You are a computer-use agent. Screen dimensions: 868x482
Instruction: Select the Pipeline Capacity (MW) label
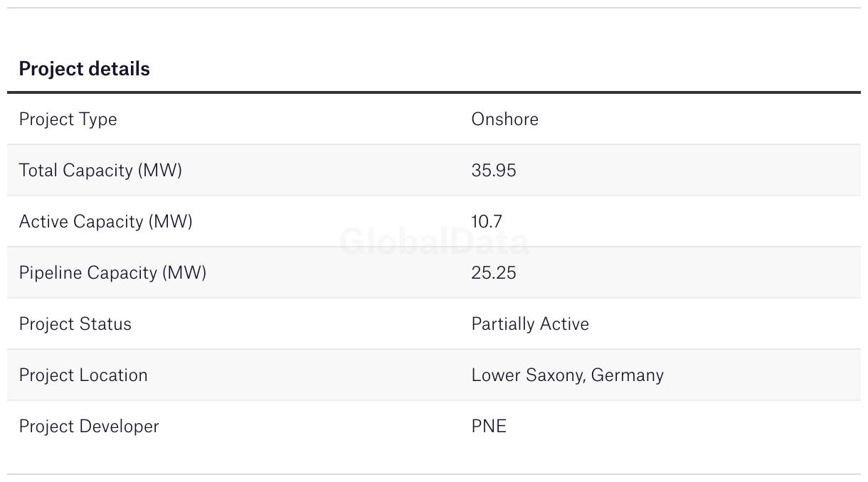(x=112, y=273)
